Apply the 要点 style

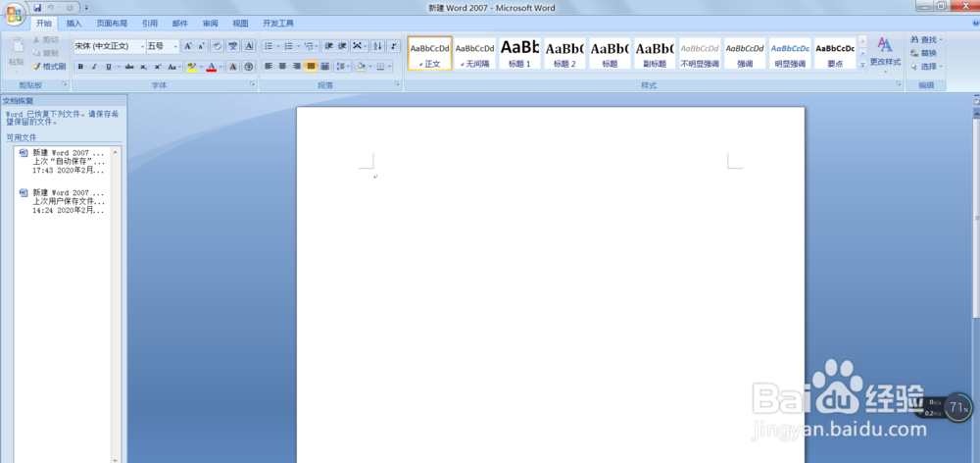[x=835, y=53]
